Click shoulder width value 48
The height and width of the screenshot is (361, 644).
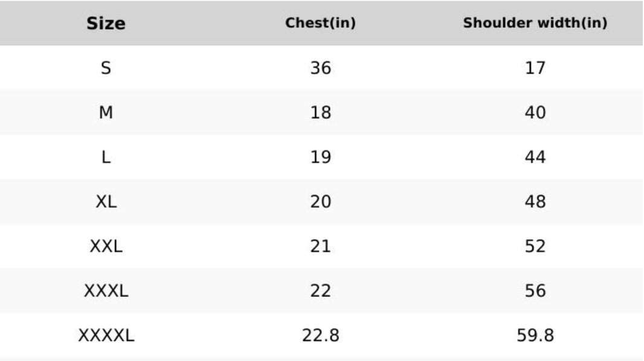[535, 202]
